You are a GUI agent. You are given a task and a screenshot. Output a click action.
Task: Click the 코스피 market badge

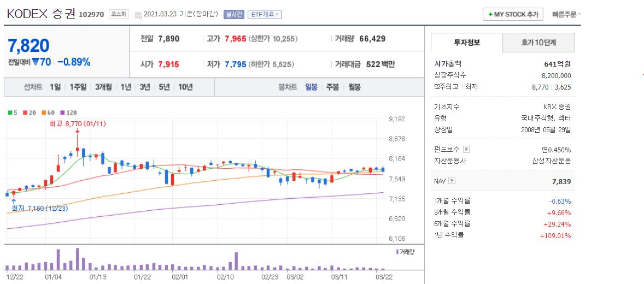click(119, 14)
